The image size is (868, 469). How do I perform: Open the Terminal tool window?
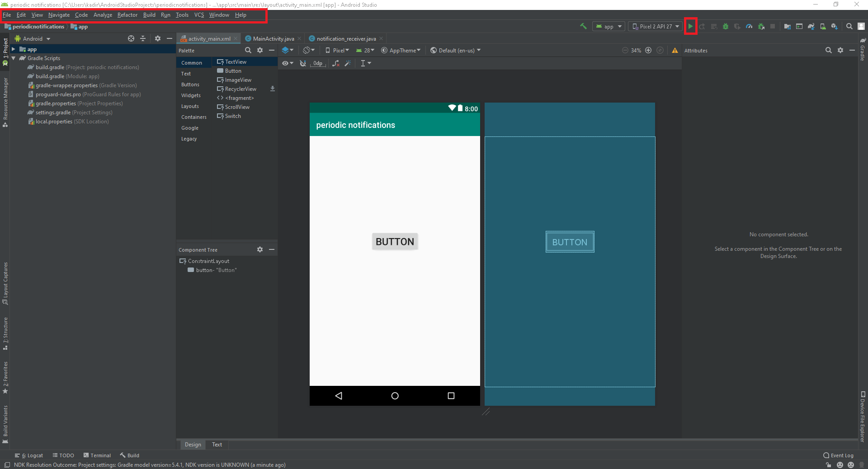click(97, 455)
